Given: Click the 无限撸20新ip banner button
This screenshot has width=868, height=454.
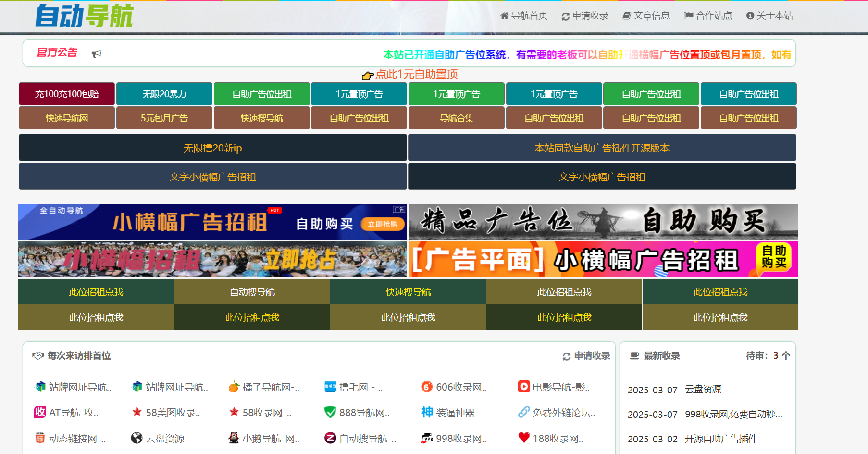Looking at the screenshot, I should (213, 148).
